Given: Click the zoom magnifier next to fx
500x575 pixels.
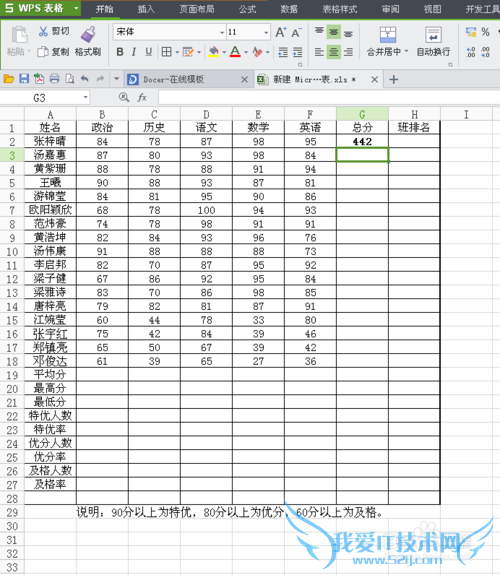Looking at the screenshot, I should [124, 98].
